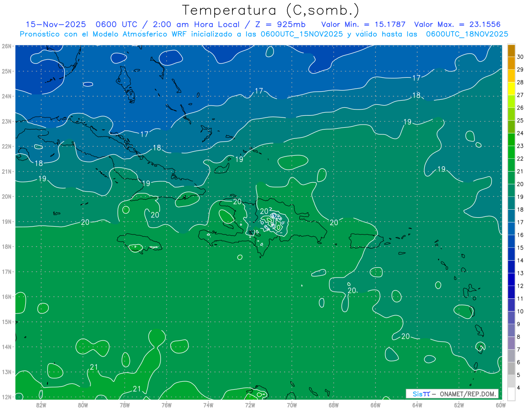
Task: Click the '25N' latitude axis label
Action: coord(7,71)
